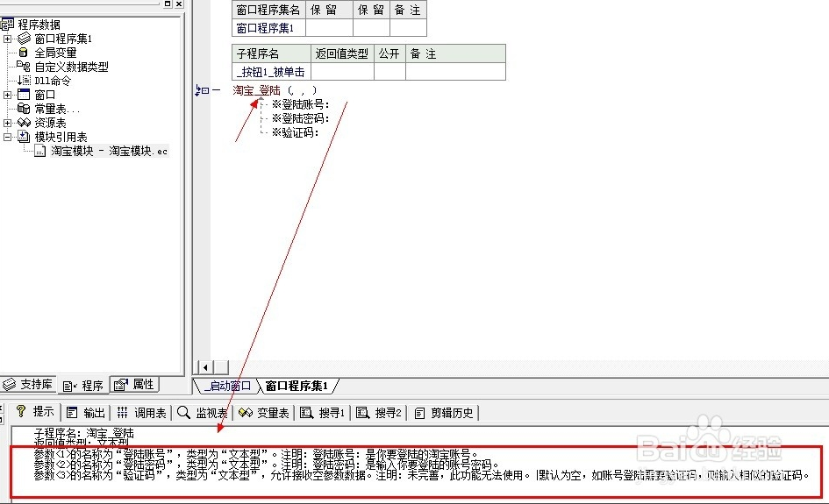Open the 监视表 tab
The width and height of the screenshot is (829, 504).
[202, 413]
